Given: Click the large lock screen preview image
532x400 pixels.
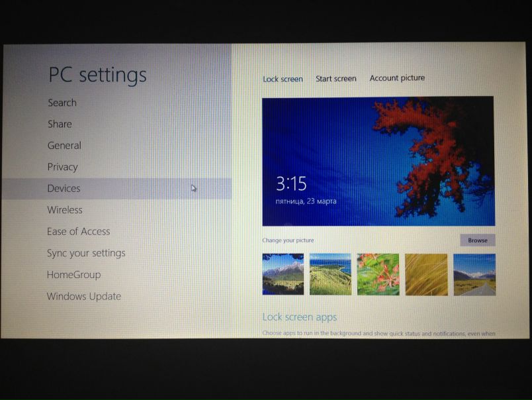Looking at the screenshot, I should pyautogui.click(x=378, y=161).
